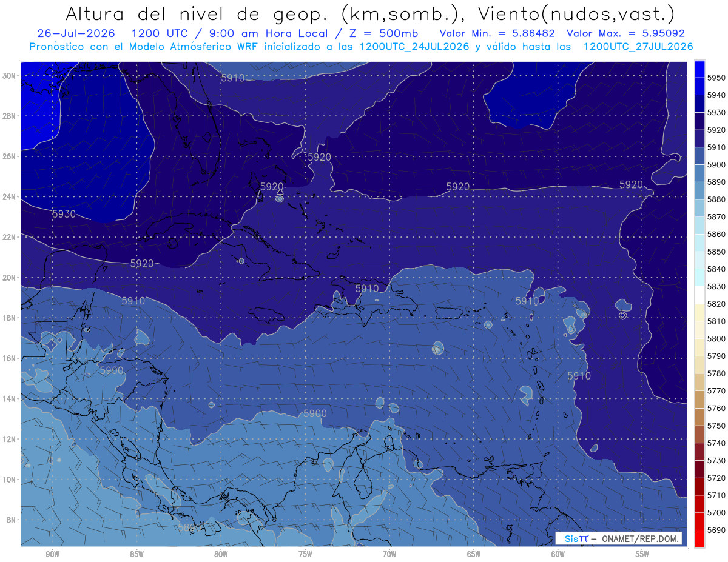Click the '5810' legend value

click(x=716, y=321)
